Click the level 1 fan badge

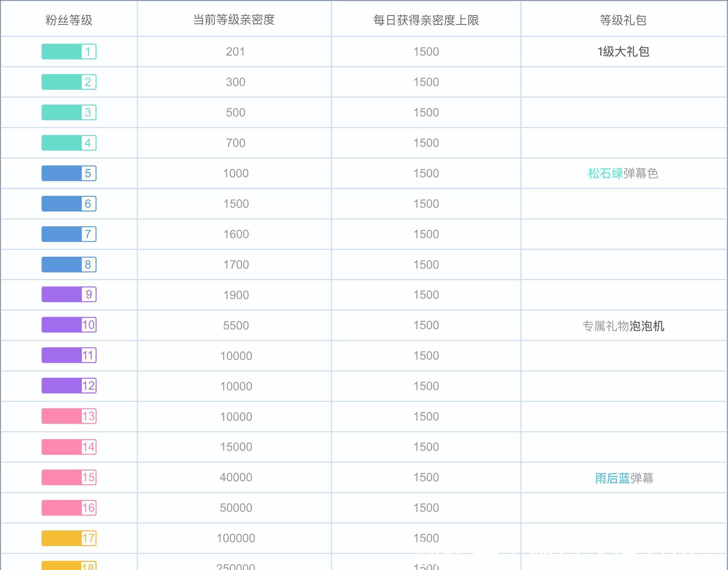coord(69,51)
